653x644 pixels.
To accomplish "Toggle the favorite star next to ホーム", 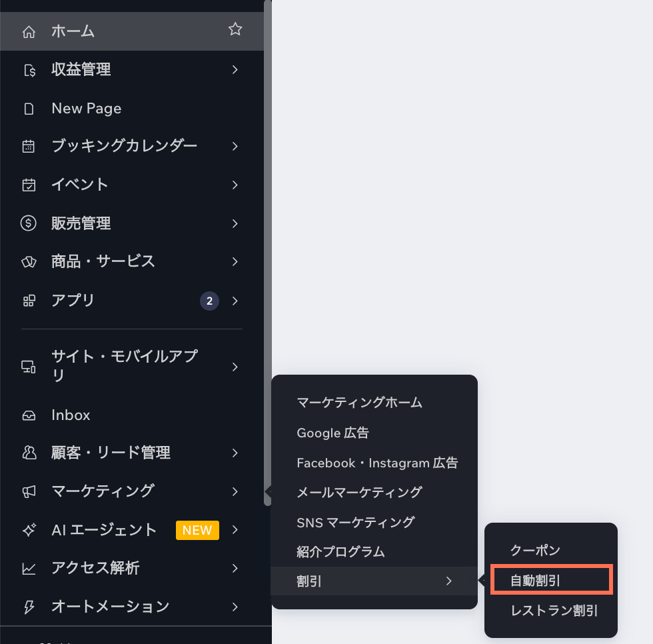I will [x=235, y=29].
